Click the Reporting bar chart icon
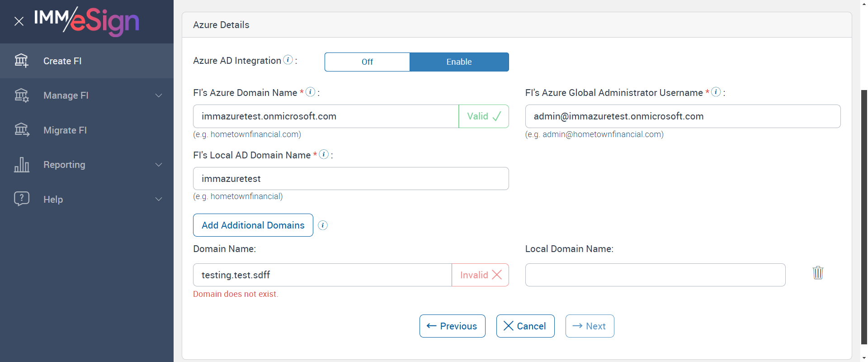The height and width of the screenshot is (362, 868). (21, 165)
